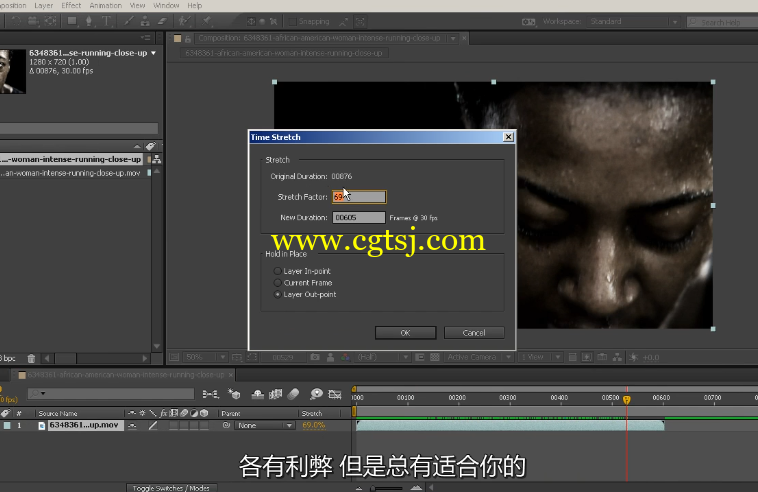This screenshot has height=492, width=758.
Task: Select the Eraser tool
Action: coord(162,21)
